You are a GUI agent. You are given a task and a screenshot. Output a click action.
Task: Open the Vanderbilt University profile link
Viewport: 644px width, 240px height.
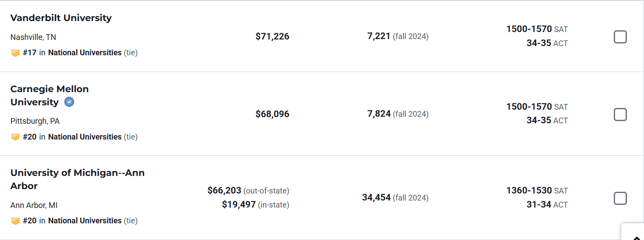61,18
